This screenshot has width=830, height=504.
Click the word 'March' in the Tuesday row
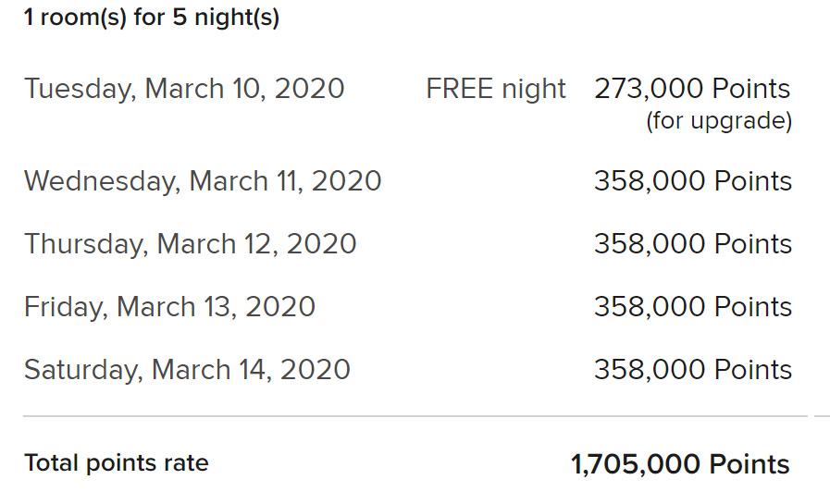pyautogui.click(x=184, y=89)
